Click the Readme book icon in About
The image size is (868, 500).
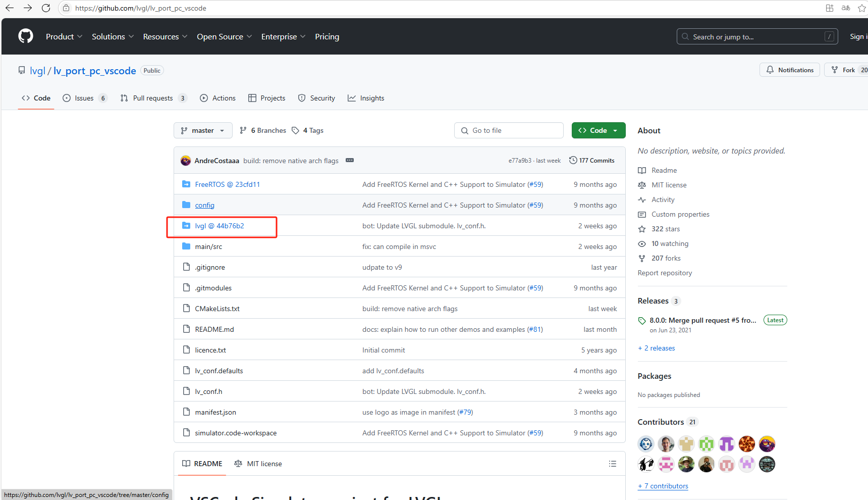pyautogui.click(x=642, y=171)
